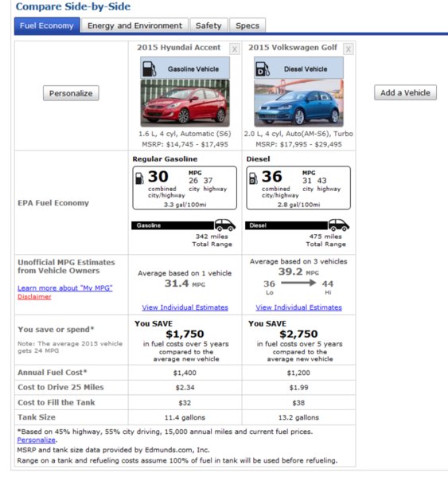Click the "$2.34" cost to drive 25 miles

[x=185, y=388]
